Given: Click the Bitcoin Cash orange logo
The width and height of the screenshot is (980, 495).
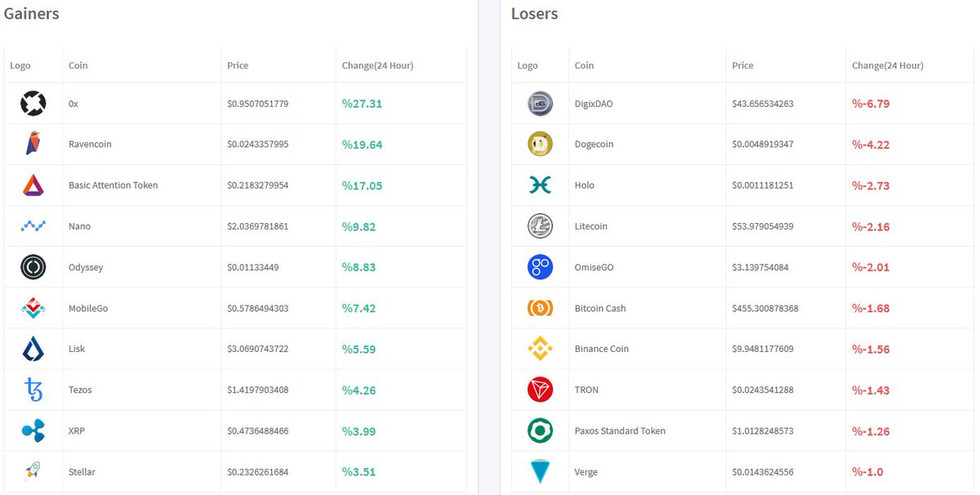Looking at the screenshot, I should coord(539,308).
